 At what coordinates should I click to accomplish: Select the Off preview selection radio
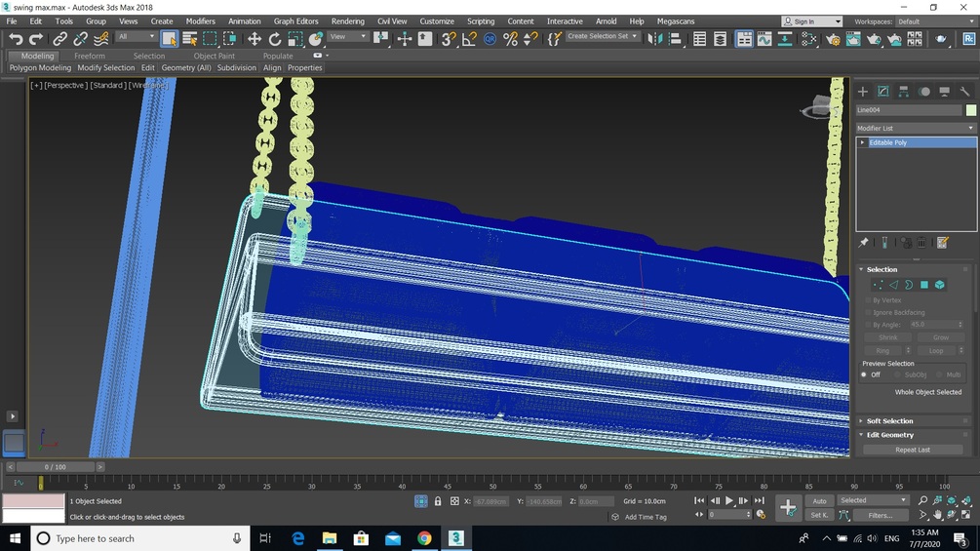click(x=864, y=374)
